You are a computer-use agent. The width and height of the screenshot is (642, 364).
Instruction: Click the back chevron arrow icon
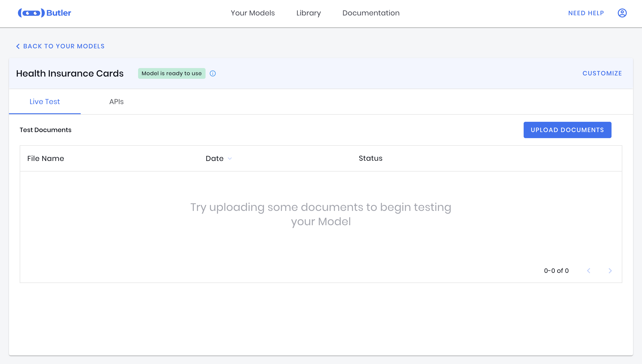(x=18, y=46)
